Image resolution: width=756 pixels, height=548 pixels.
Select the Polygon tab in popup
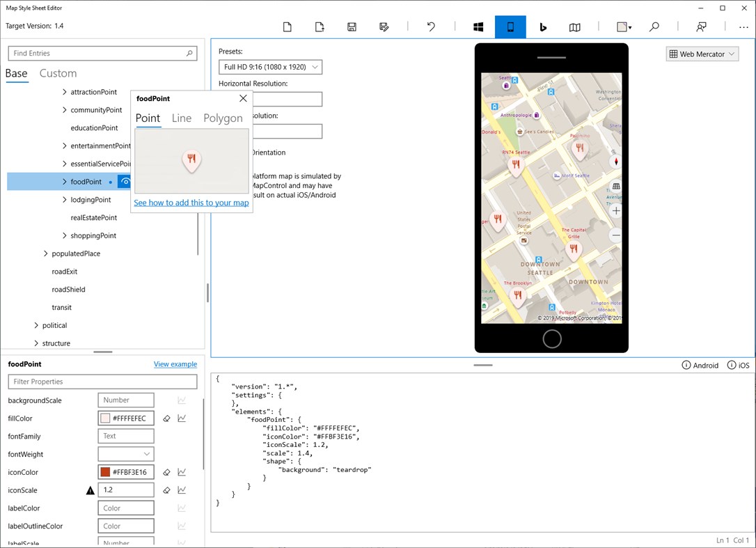click(223, 118)
